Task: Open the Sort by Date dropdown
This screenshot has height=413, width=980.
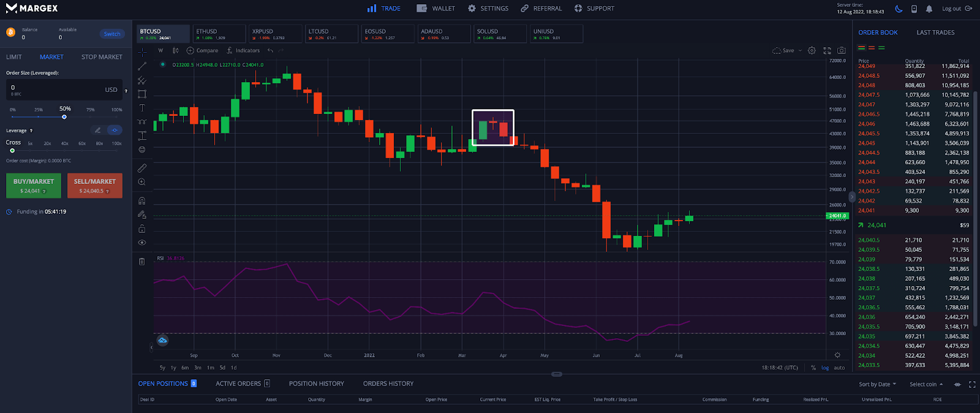Action: 877,384
